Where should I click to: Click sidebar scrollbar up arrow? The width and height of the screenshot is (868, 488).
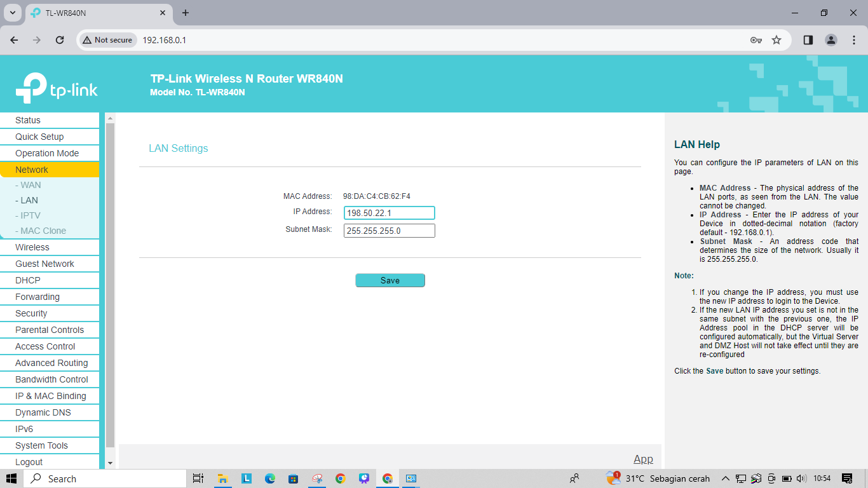point(110,118)
